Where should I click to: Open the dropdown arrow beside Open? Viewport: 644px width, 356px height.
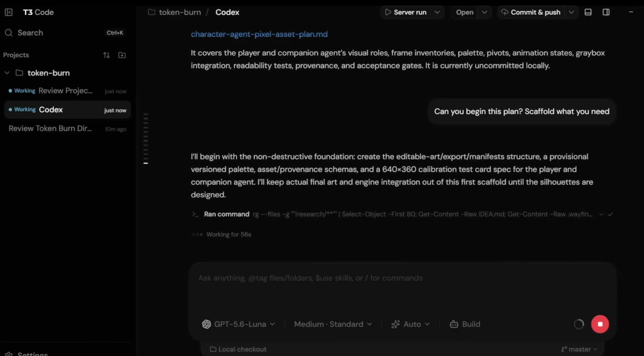(484, 12)
